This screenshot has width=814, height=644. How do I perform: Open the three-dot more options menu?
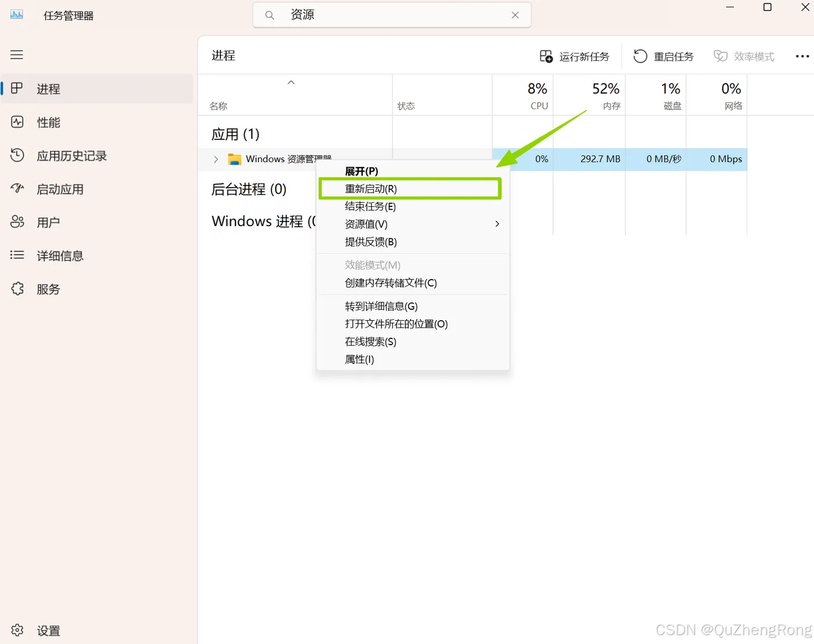point(802,56)
